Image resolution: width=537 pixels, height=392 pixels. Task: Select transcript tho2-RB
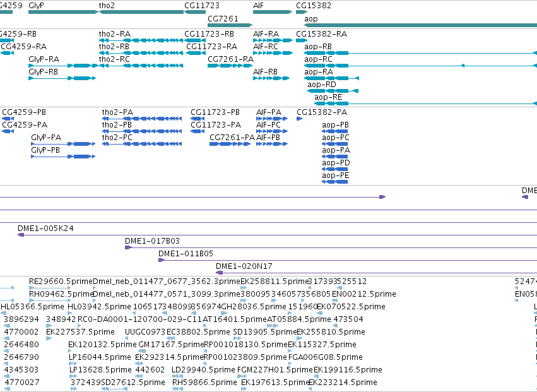click(x=141, y=53)
